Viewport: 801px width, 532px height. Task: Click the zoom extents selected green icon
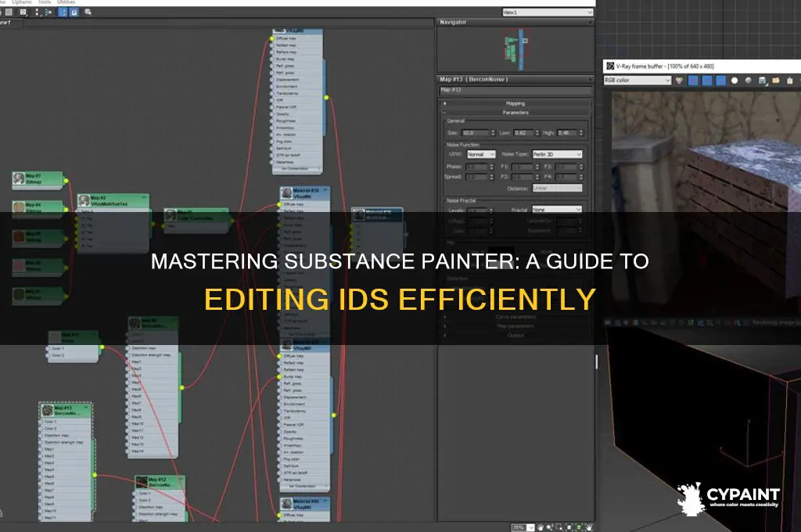coord(580,527)
